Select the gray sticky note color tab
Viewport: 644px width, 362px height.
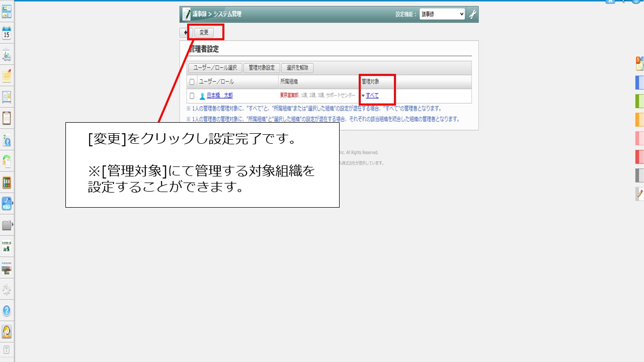640,175
